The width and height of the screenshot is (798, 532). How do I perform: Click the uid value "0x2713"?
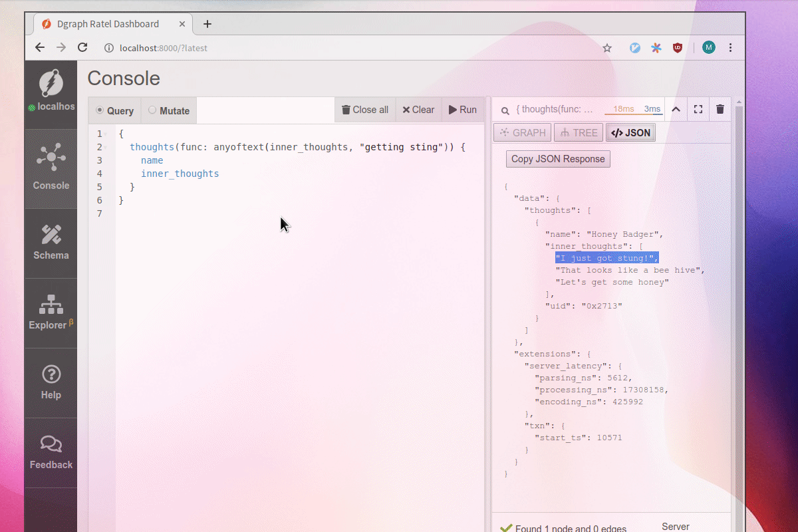coord(602,306)
